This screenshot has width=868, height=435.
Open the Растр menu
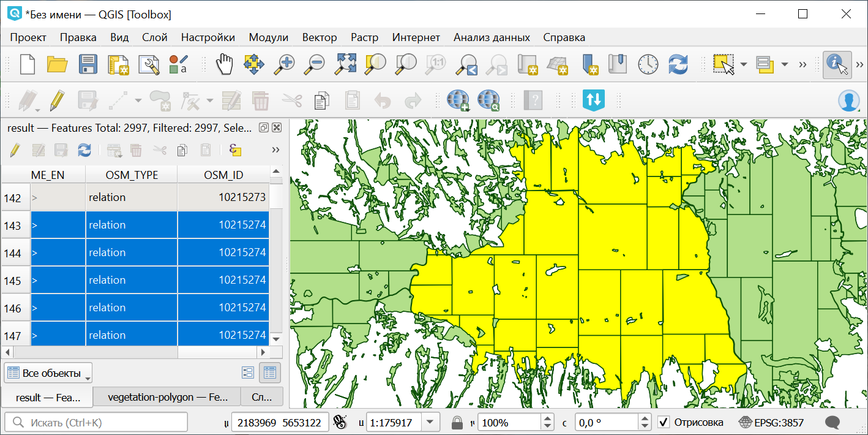click(x=365, y=37)
